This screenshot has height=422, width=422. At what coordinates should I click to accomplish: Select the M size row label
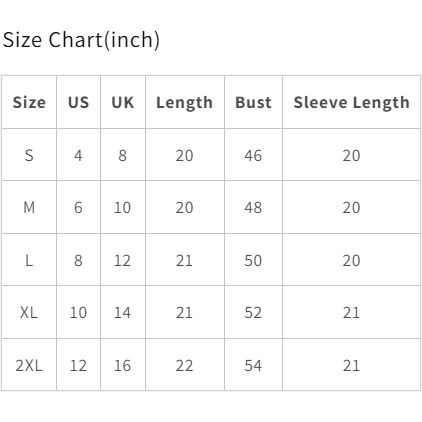[29, 207]
